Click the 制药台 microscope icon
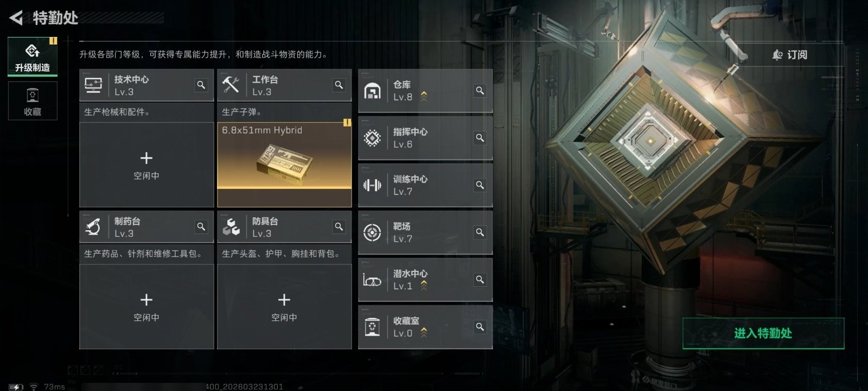 click(x=93, y=227)
